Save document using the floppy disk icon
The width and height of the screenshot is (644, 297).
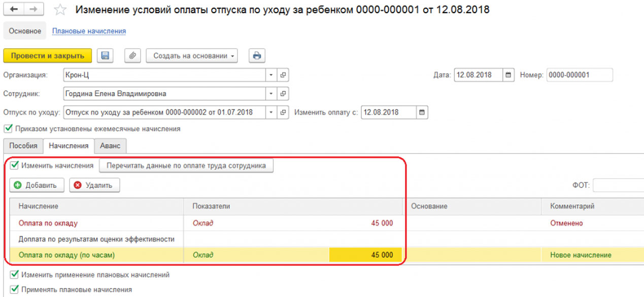click(x=105, y=56)
